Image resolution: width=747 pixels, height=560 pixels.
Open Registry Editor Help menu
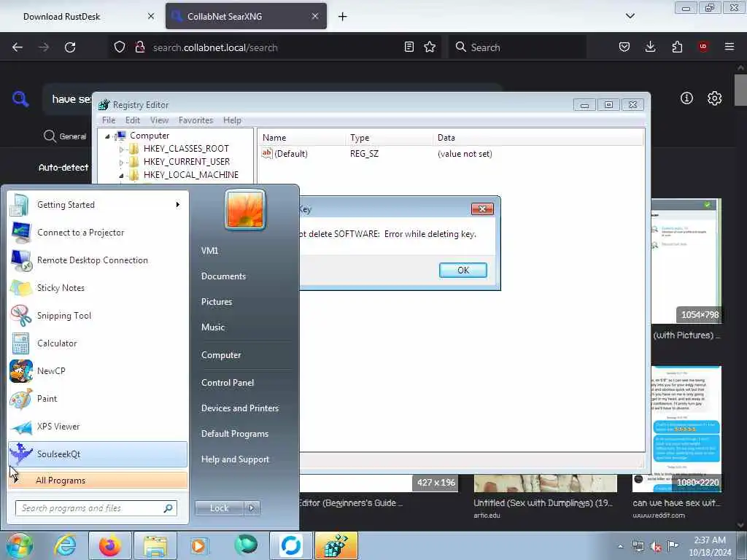click(232, 120)
